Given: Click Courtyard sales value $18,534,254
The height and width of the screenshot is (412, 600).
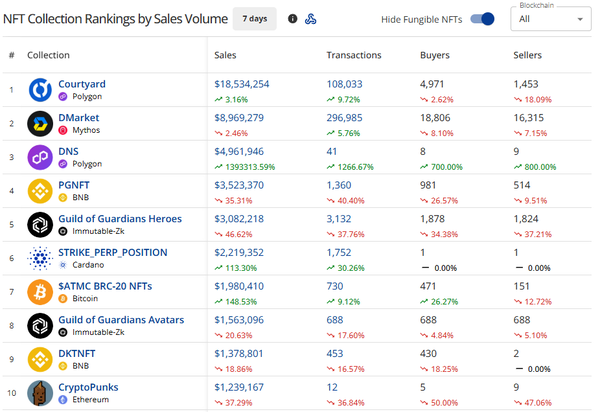Looking at the screenshot, I should (241, 84).
